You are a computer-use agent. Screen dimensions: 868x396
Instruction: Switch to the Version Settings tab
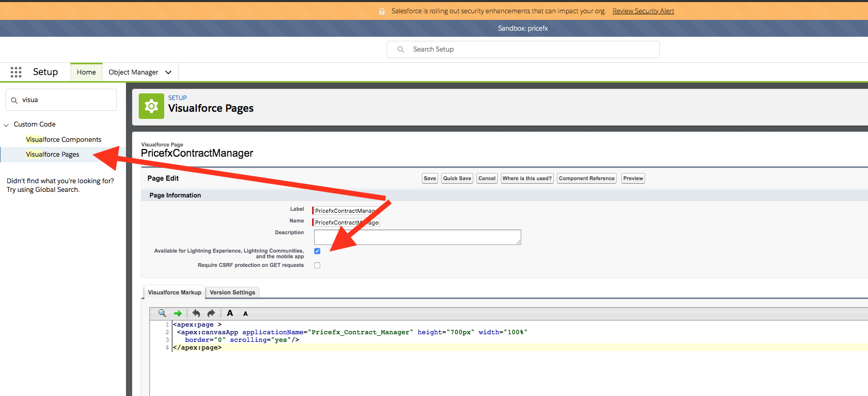pyautogui.click(x=232, y=292)
